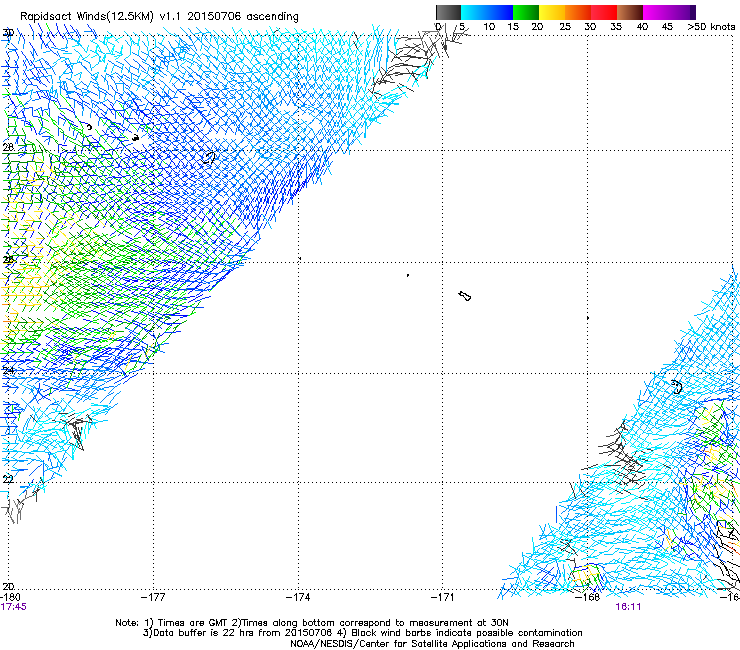The width and height of the screenshot is (740, 650).
Task: Click the magenta 40-45 knots color swatch
Action: [656, 12]
